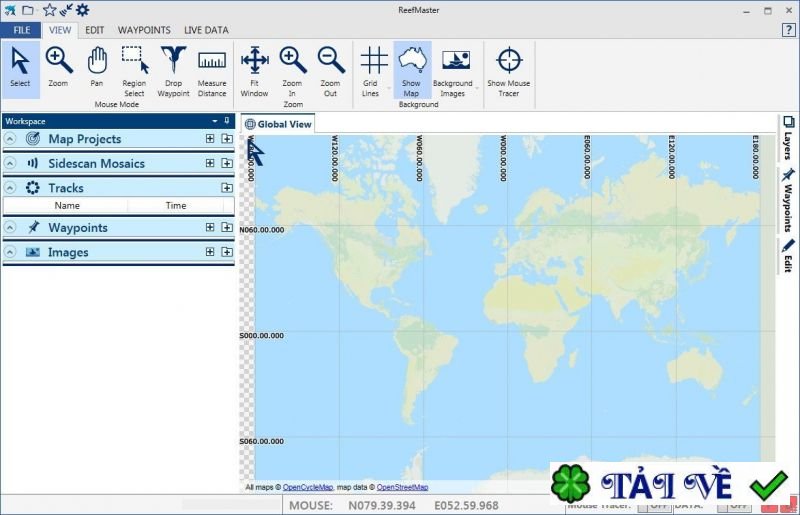
Task: Open the OpenStreetMap attribution link
Action: 402,487
